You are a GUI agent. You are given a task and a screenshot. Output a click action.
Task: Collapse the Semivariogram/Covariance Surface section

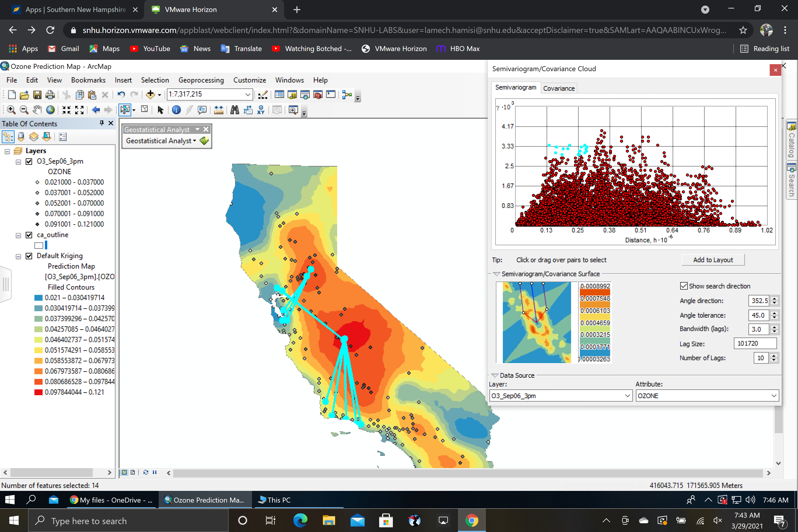497,274
